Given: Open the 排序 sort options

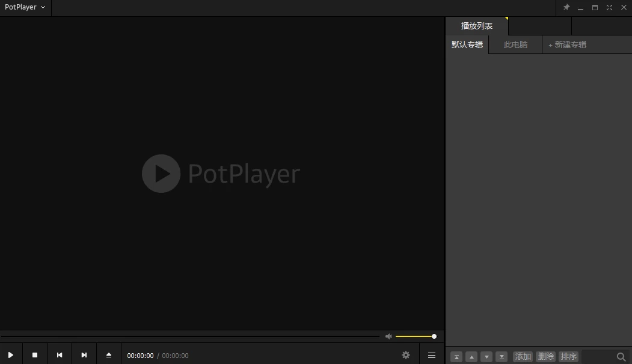Looking at the screenshot, I should (x=568, y=357).
